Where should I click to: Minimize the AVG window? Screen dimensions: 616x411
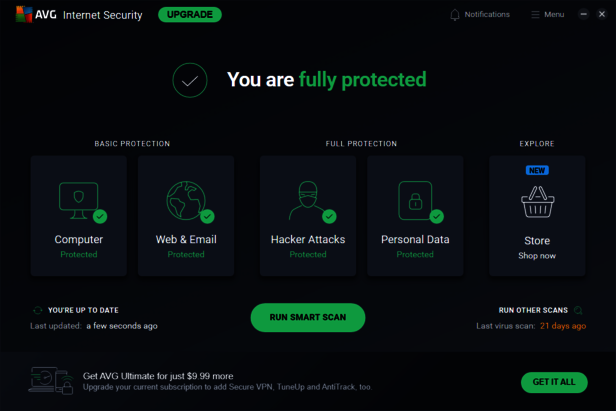[x=583, y=15]
